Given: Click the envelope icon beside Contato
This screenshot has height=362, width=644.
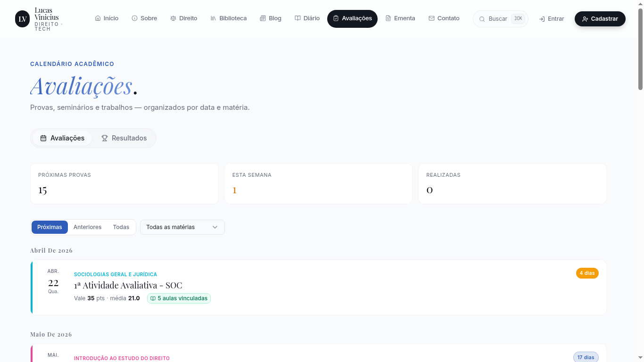Looking at the screenshot, I should (x=431, y=18).
